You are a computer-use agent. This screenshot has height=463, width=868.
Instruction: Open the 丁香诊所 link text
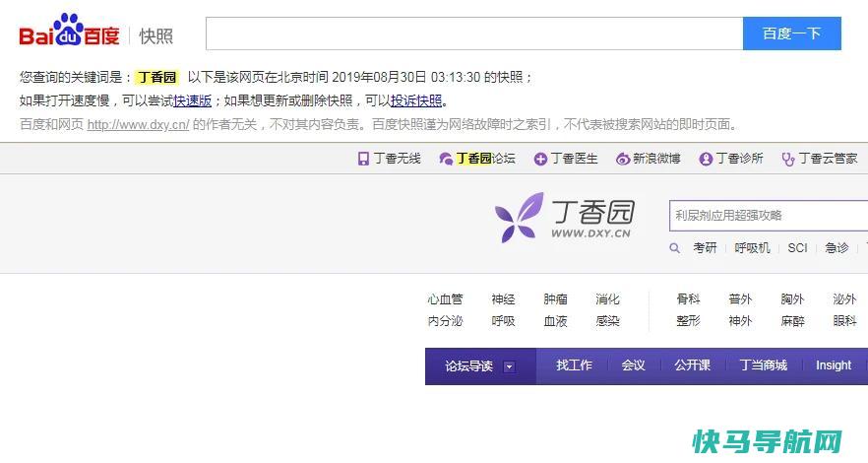coord(740,159)
